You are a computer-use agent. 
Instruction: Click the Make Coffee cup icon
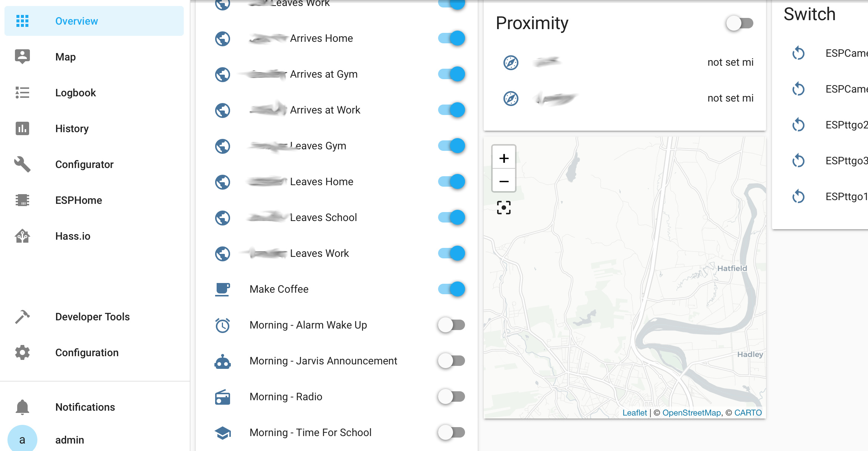pyautogui.click(x=222, y=289)
